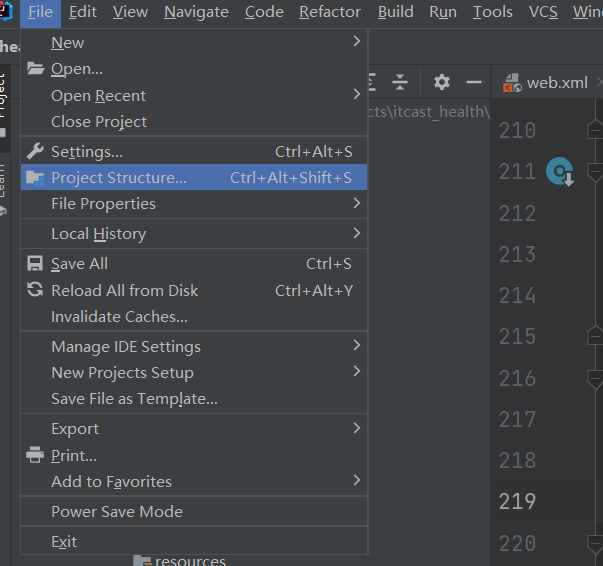The image size is (603, 566).
Task: Switch to the web.xml editor tab
Action: point(557,83)
